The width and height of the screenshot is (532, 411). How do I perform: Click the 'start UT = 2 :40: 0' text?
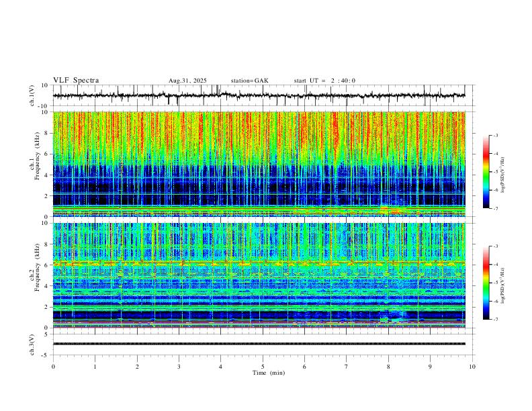tap(324, 81)
